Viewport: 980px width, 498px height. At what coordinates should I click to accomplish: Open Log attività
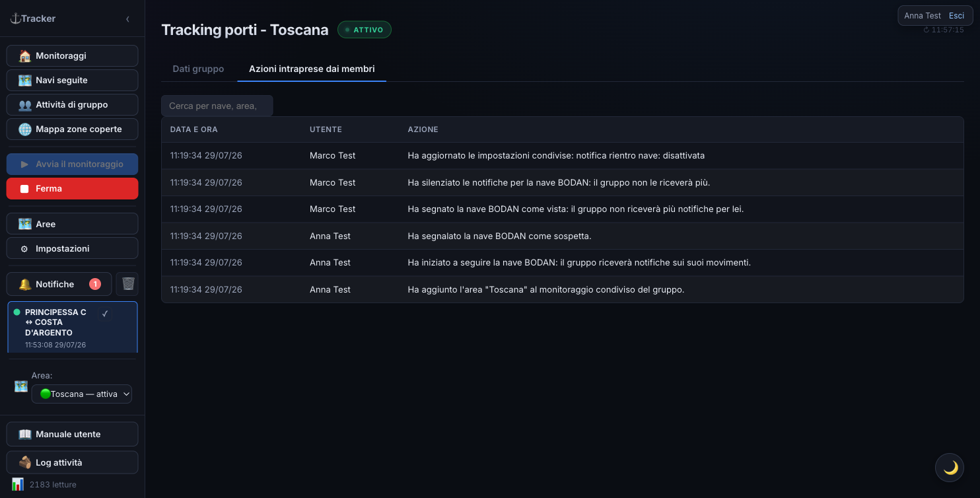click(72, 462)
